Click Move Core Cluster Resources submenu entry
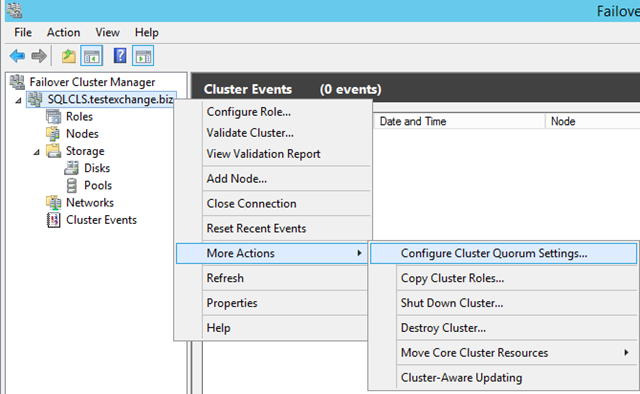640x394 pixels. (x=503, y=352)
